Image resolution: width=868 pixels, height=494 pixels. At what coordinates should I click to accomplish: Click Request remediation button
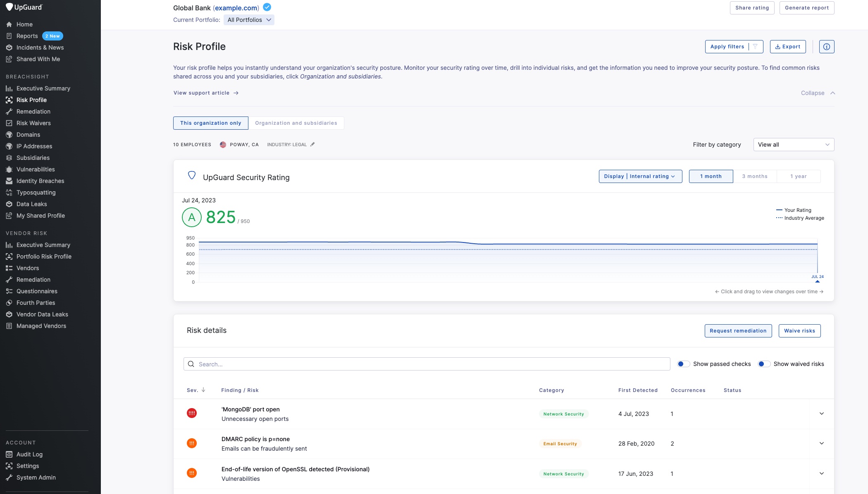click(738, 331)
